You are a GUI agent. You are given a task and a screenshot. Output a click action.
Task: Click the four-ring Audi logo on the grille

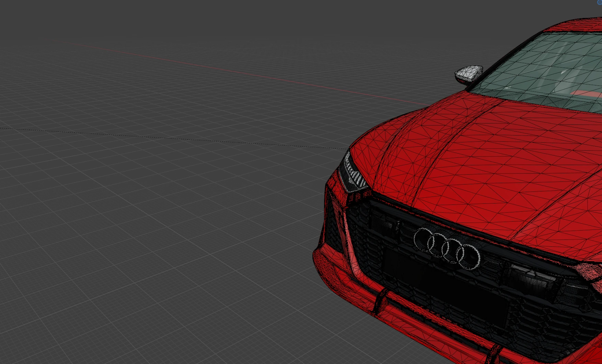447,248
